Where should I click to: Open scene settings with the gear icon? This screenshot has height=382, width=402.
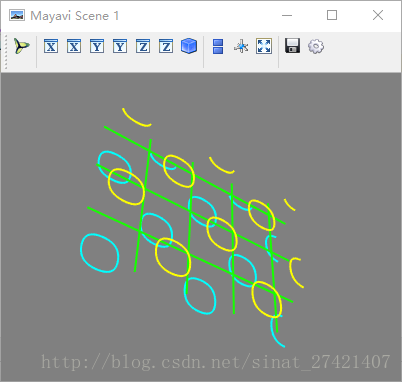pos(316,46)
